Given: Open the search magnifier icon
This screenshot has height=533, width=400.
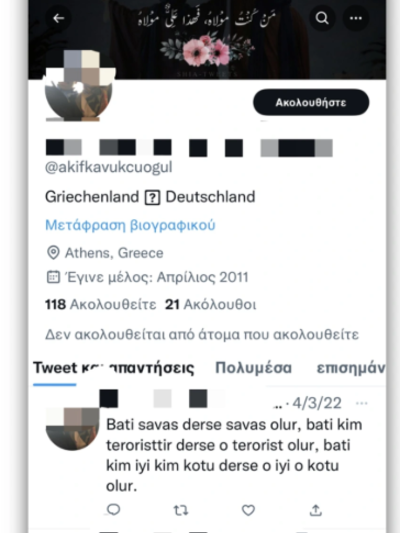Looking at the screenshot, I should tap(322, 18).
